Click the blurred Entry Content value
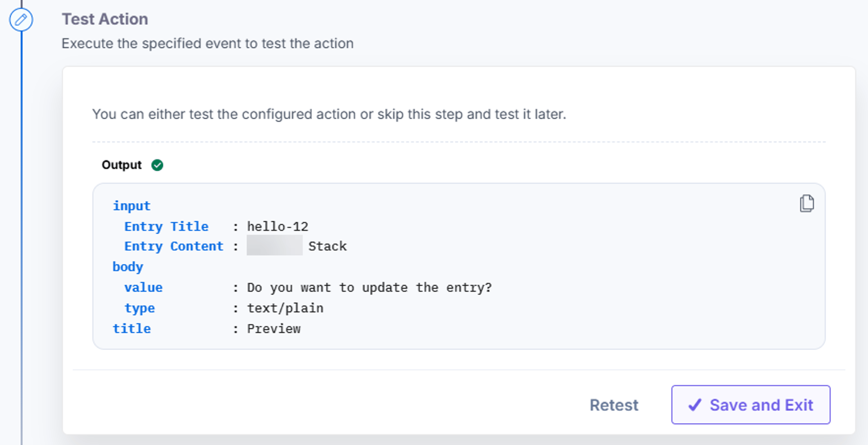 pos(275,245)
